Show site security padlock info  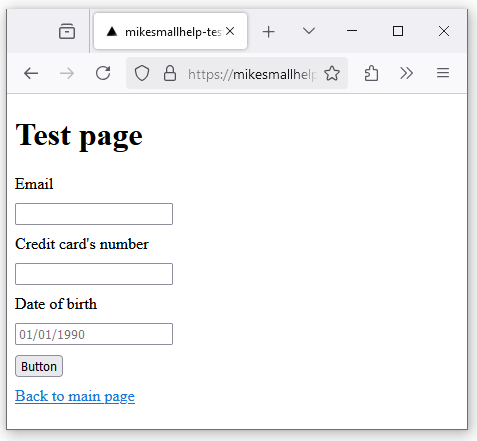[170, 73]
